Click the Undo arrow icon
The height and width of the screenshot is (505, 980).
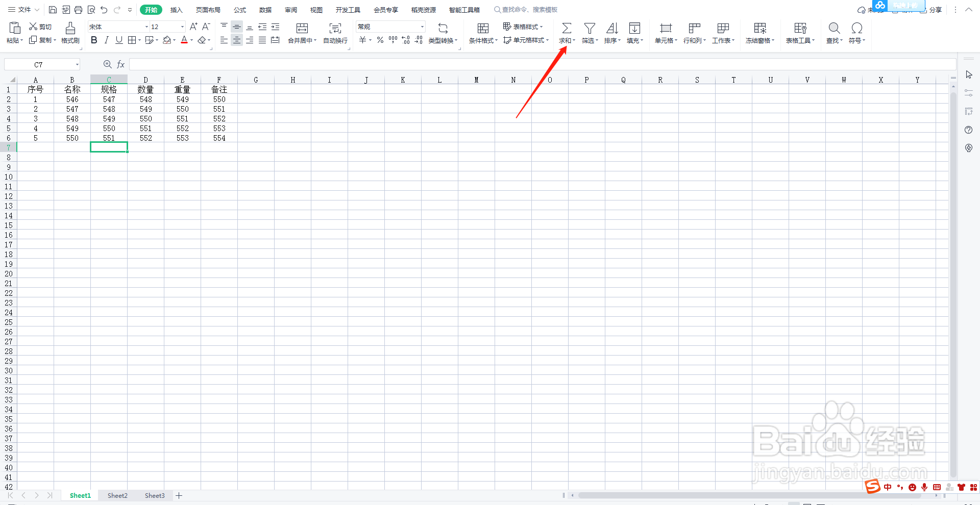point(104,10)
